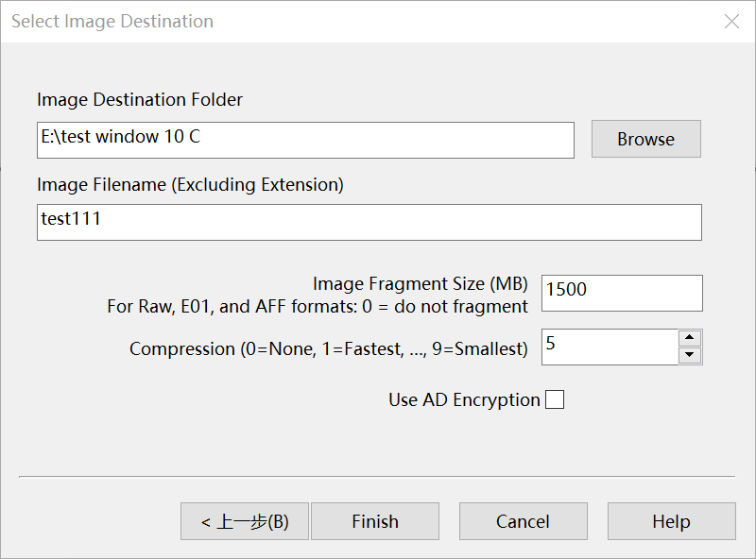Open Help for this dialog
This screenshot has width=756, height=559.
[x=671, y=521]
